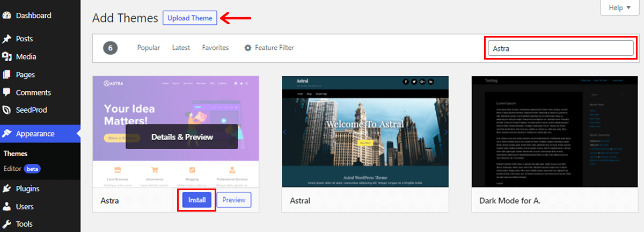Click Details & Preview on Astra thumbnail
The image size is (644, 232).
[182, 137]
